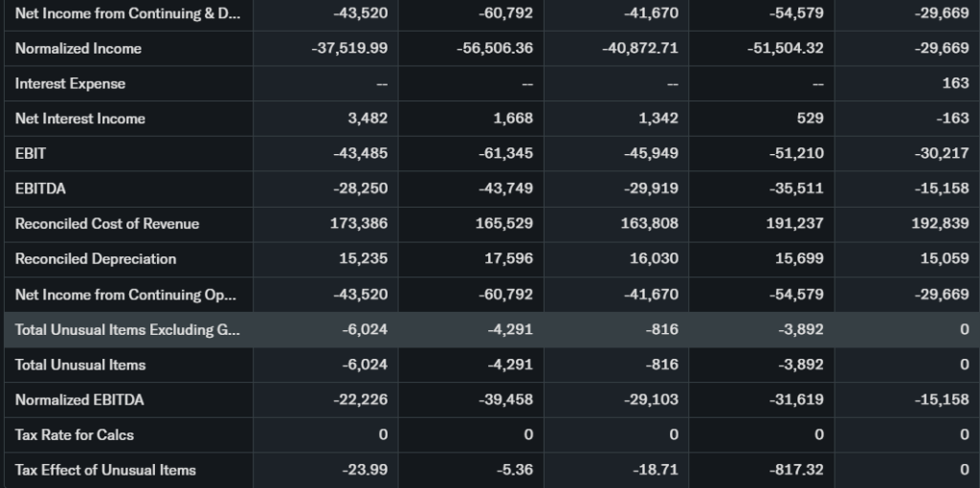
Task: Select the EBITDA row label
Action: [x=40, y=189]
